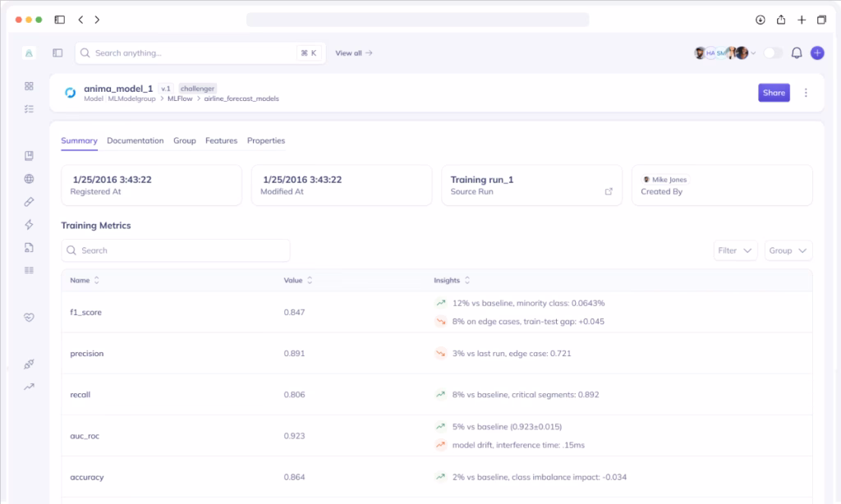Toggle the switch next to the bell
841x504 pixels.
(773, 53)
